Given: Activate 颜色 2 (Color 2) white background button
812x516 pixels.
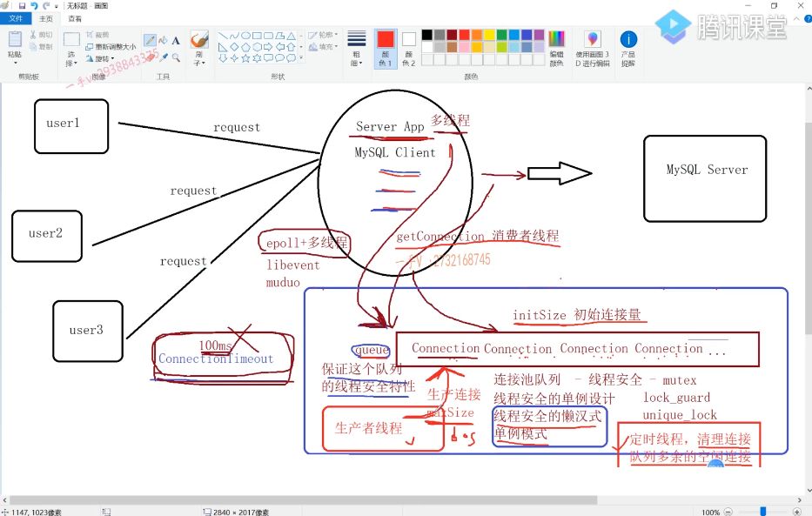Looking at the screenshot, I should pos(408,49).
